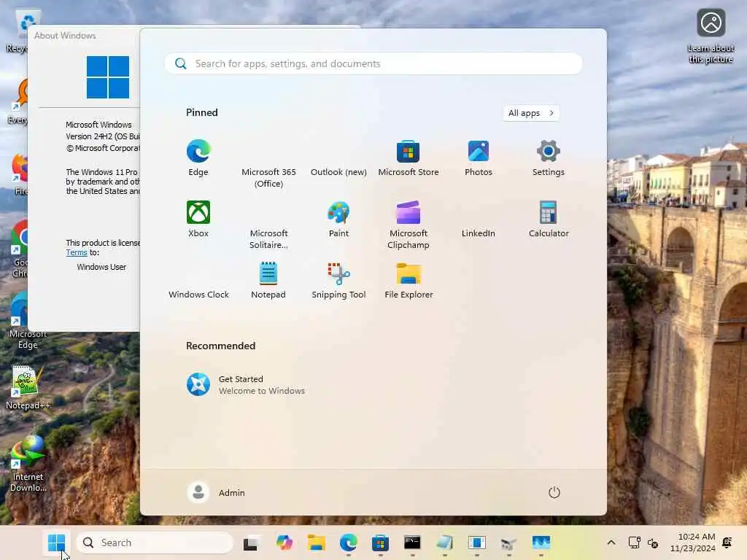Image resolution: width=747 pixels, height=560 pixels.
Task: Open clock showing 10:24 AM
Action: tap(693, 542)
